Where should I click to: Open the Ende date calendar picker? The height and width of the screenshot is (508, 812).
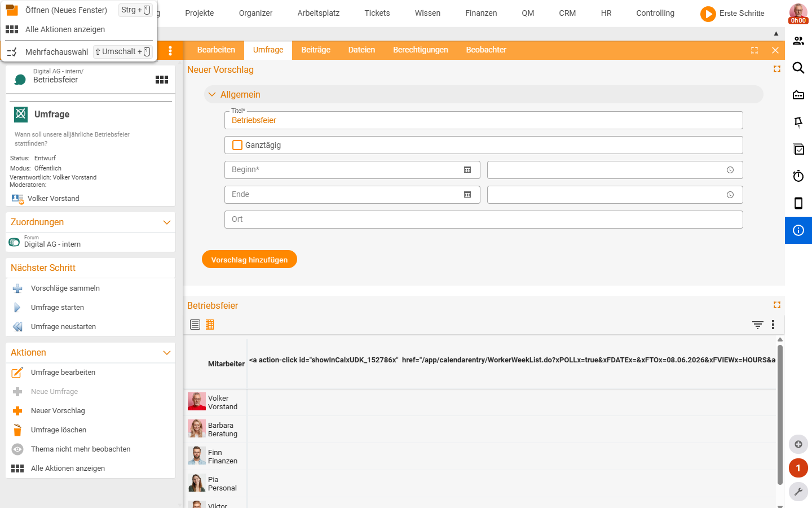click(467, 195)
